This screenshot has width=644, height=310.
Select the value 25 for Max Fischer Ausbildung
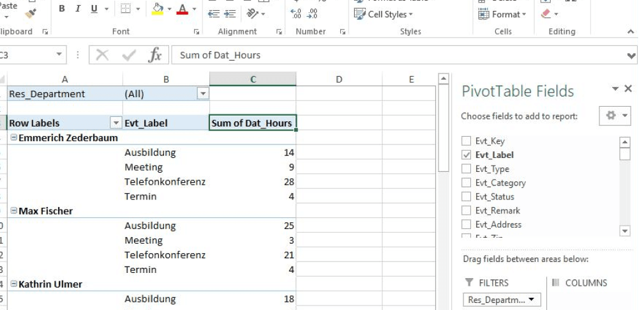pyautogui.click(x=253, y=225)
